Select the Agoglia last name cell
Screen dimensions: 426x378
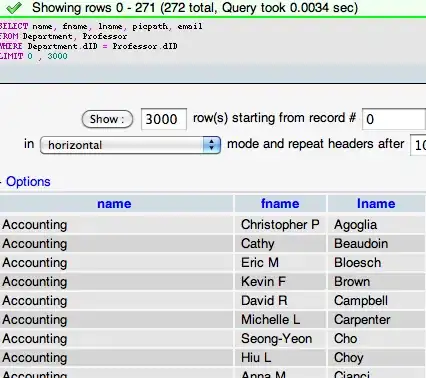point(377,225)
